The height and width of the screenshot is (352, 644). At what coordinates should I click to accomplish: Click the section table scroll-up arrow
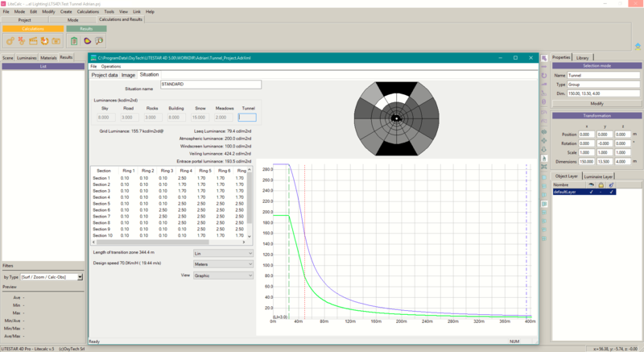(250, 170)
